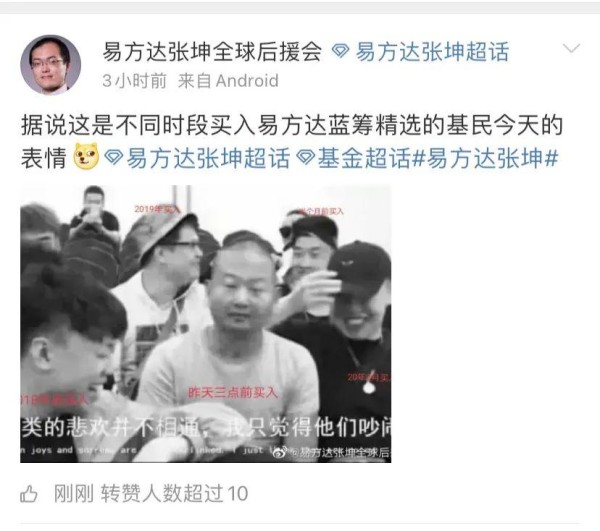Screen dimensions: 600x531
Task: Open username 易方达张坤全球后援会
Action: coord(212,52)
